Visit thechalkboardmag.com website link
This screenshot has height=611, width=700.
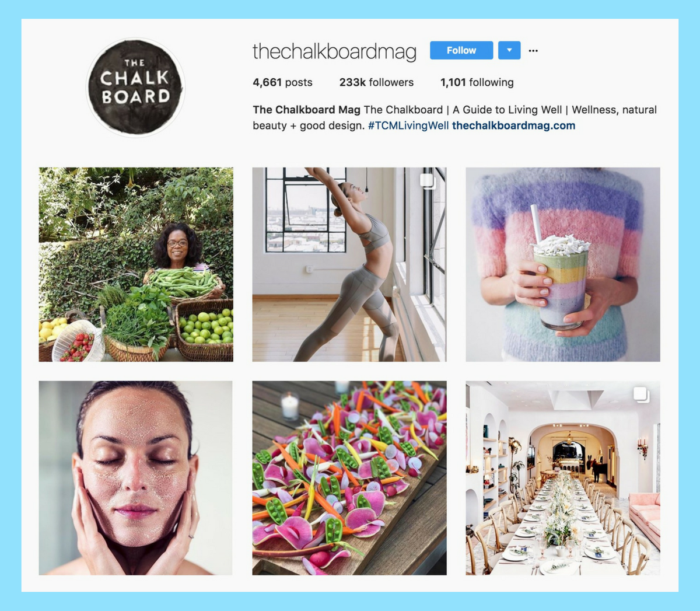pos(513,125)
